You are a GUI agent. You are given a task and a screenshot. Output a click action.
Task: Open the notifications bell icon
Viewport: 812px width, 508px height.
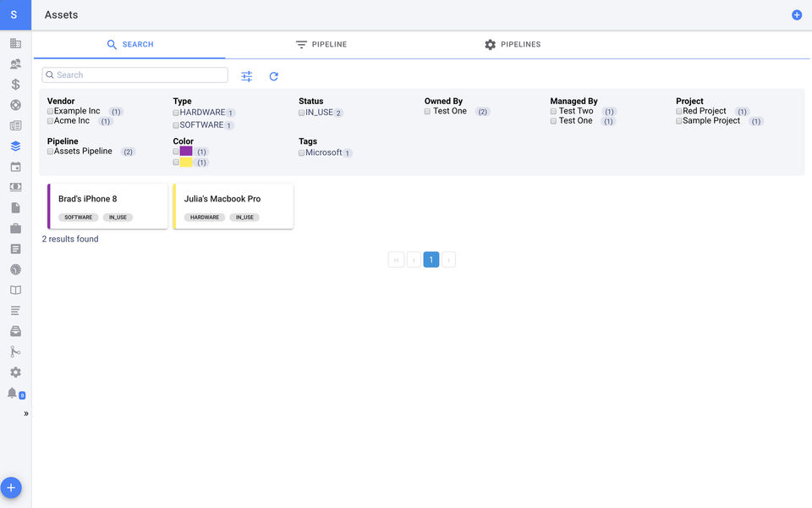[x=13, y=393]
